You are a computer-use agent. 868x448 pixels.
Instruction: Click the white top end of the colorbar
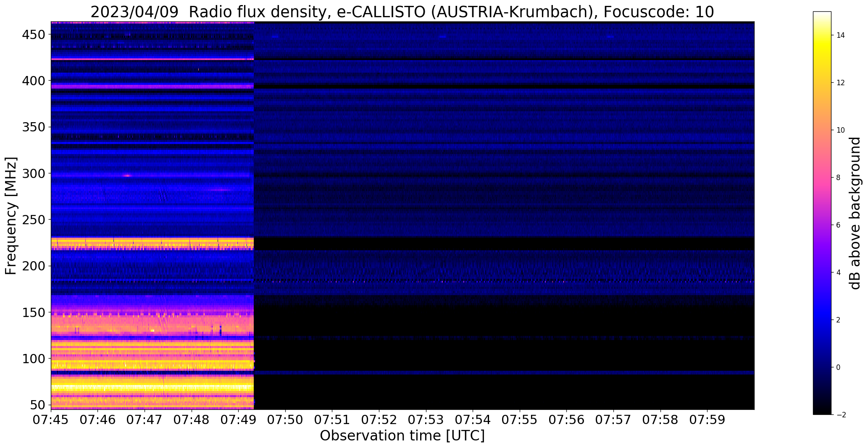[x=822, y=14]
